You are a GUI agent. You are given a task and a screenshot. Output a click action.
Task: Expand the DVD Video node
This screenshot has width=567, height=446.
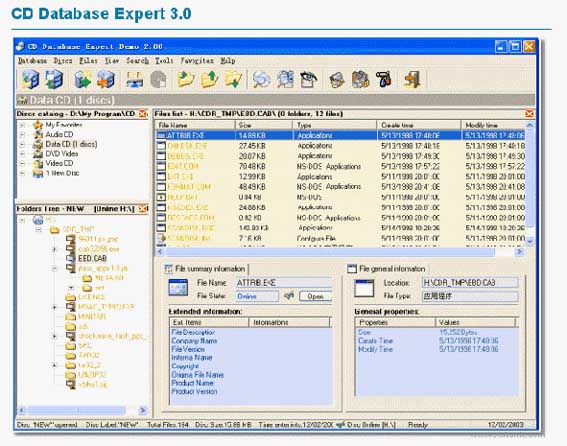[22, 154]
